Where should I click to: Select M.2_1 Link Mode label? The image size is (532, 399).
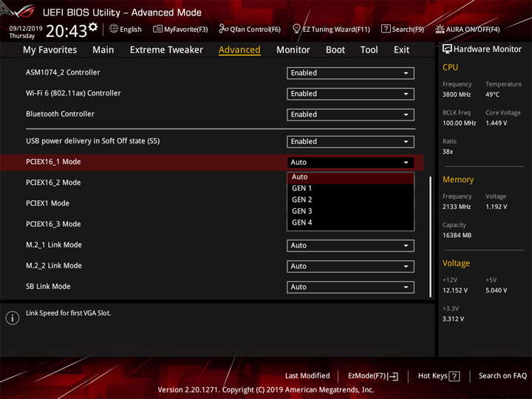point(54,245)
